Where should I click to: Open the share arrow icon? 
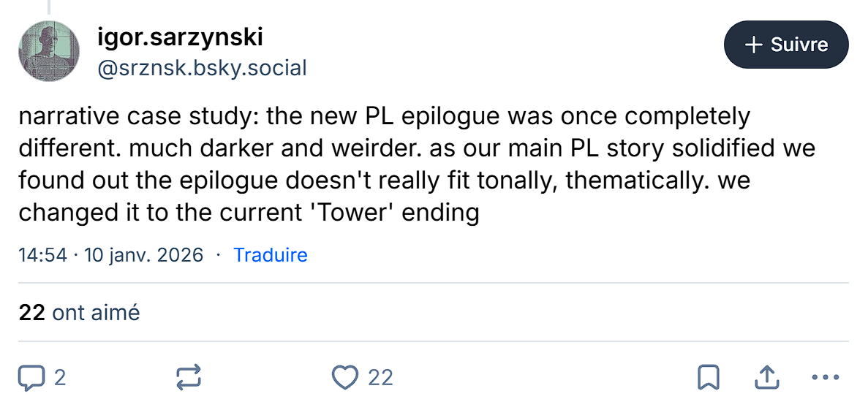[x=765, y=377]
